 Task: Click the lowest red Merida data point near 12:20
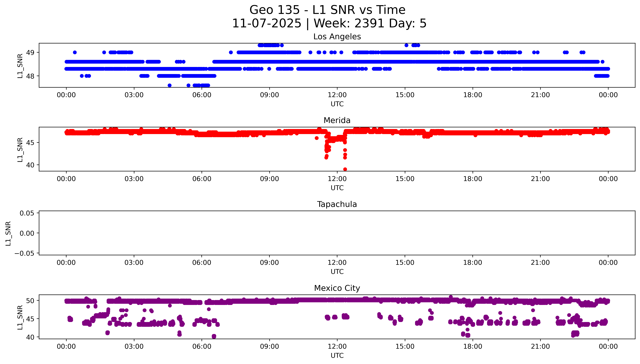(x=345, y=169)
